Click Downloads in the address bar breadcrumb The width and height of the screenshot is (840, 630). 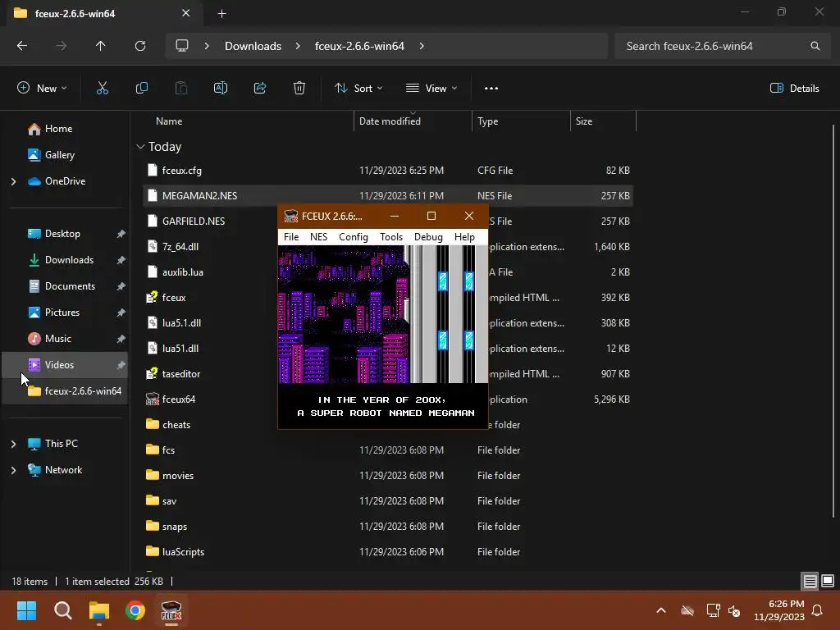pos(253,46)
